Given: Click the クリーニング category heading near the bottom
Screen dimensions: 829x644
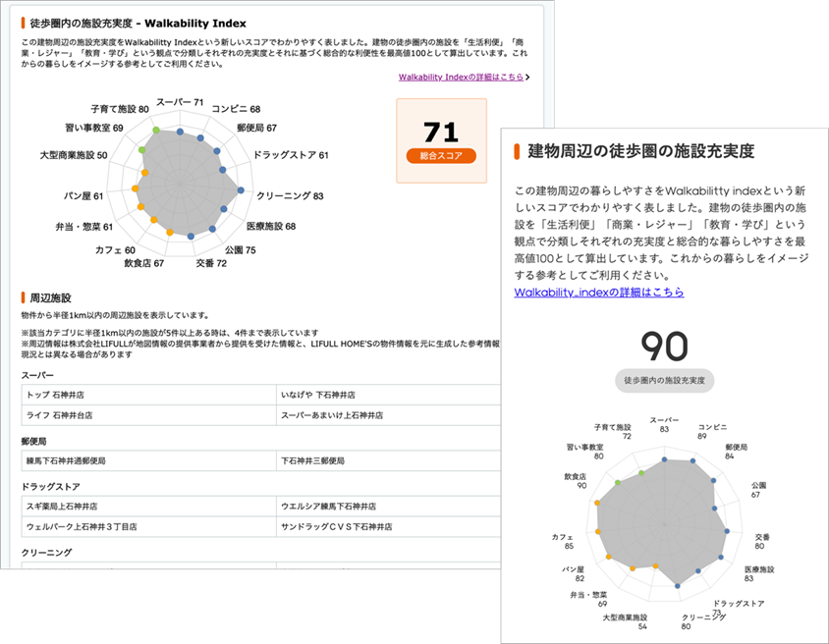Looking at the screenshot, I should point(46,553).
